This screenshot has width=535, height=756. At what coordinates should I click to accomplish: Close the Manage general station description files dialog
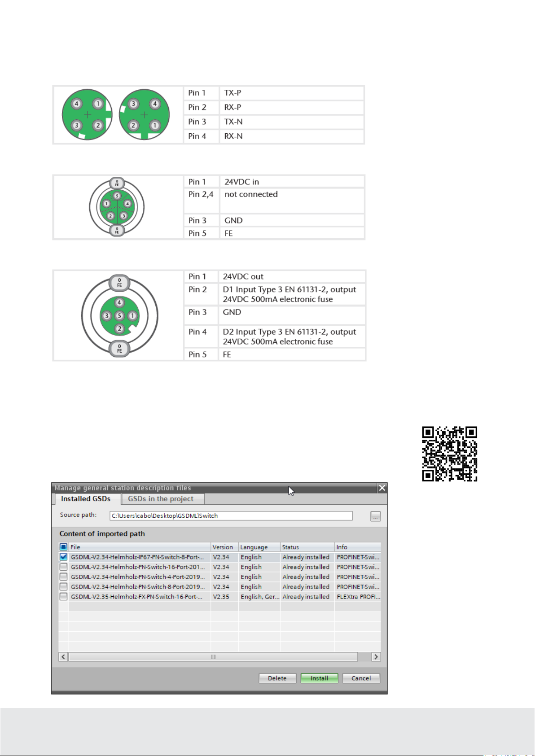tap(382, 488)
